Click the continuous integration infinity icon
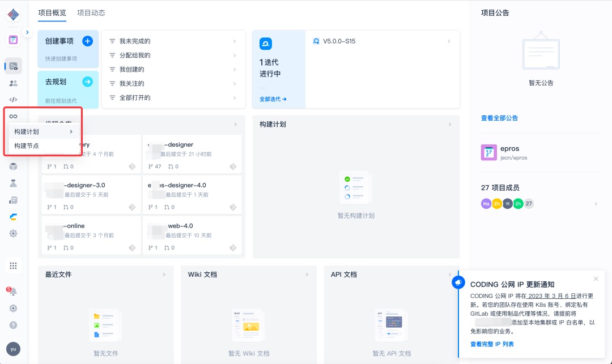This screenshot has height=364, width=612. (13, 116)
